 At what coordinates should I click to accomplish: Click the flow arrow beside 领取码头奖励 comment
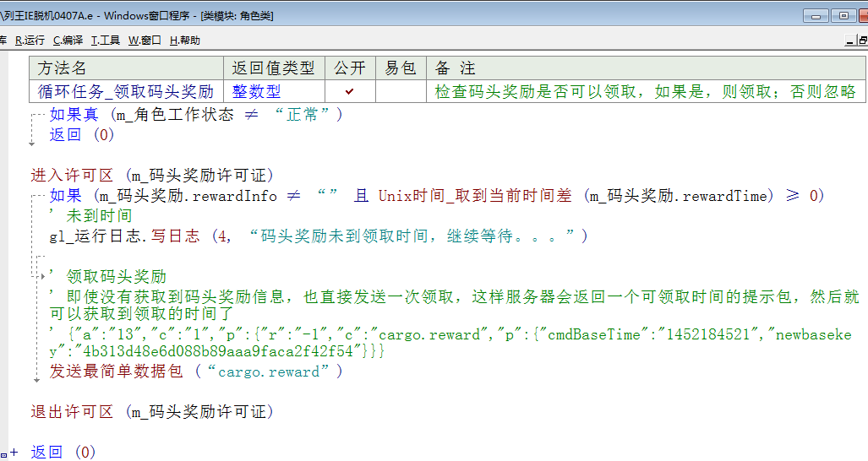43,276
